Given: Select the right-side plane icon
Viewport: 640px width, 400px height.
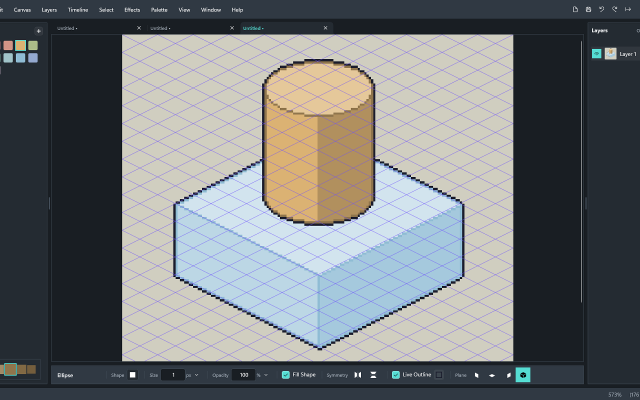Looking at the screenshot, I should 508,375.
